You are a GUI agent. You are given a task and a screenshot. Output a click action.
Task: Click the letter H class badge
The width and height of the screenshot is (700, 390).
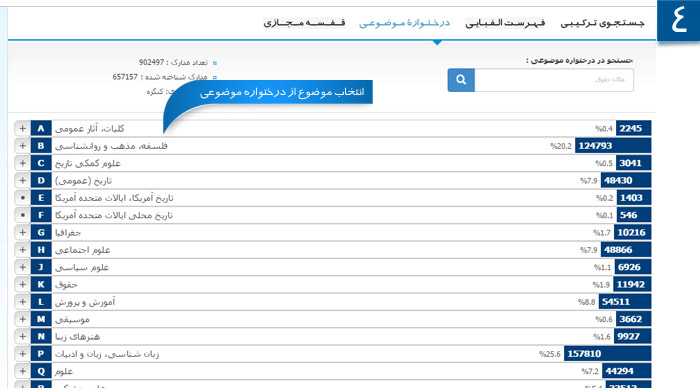41,250
